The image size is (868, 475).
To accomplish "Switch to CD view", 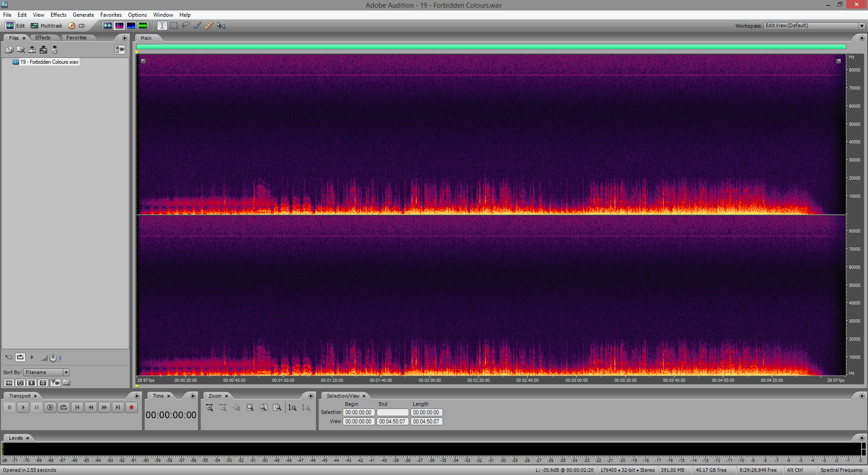I will point(77,26).
